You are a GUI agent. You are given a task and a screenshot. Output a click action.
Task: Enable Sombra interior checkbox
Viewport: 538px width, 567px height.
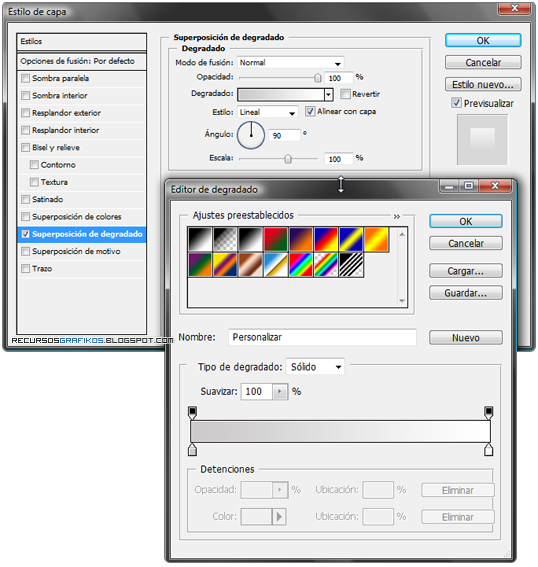[25, 96]
